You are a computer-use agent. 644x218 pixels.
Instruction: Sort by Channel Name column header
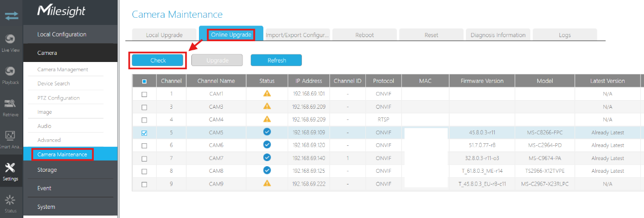coord(216,81)
